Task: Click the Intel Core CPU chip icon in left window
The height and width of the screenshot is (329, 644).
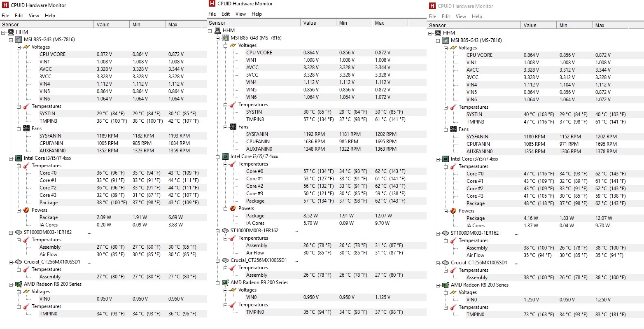Action: (x=19, y=158)
